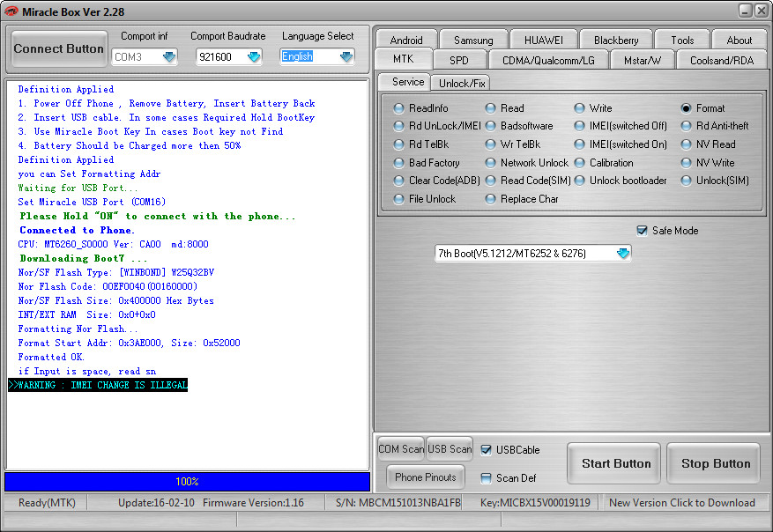The height and width of the screenshot is (532, 773).
Task: Click the Ready(MTK) status entry
Action: point(47,502)
